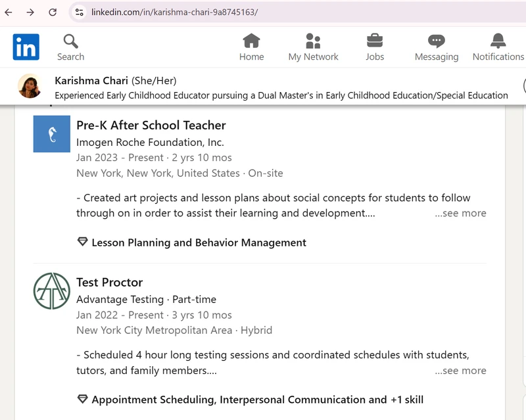The width and height of the screenshot is (526, 420).
Task: Go to Home feed icon
Action: tap(251, 41)
